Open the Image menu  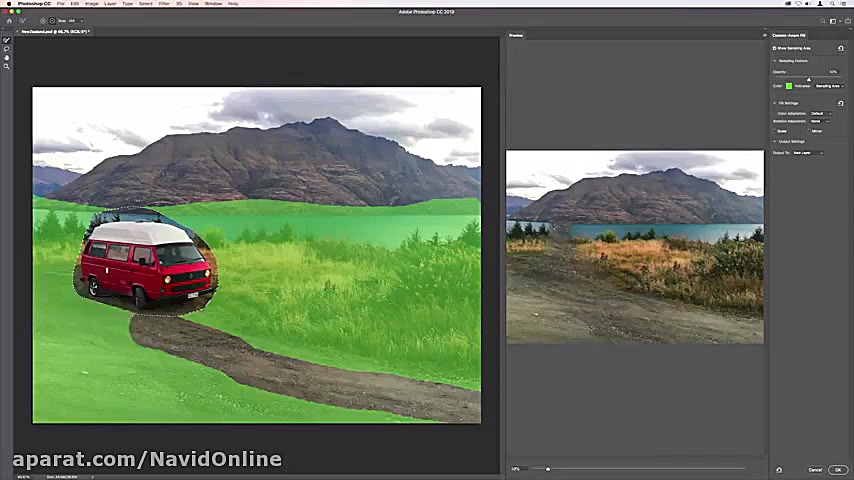pos(92,3)
